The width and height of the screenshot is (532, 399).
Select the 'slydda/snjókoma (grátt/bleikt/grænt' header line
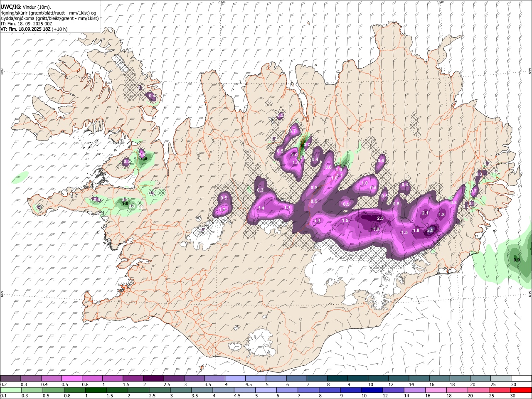49,18
